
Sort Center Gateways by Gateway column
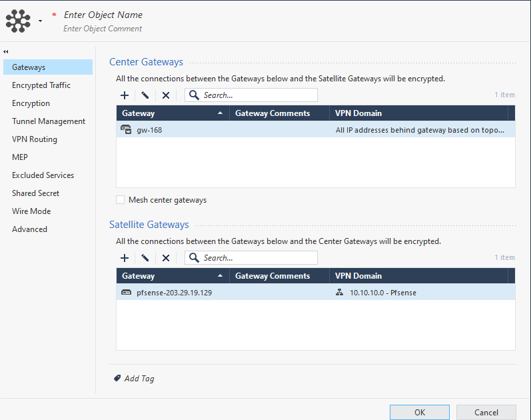click(x=172, y=113)
